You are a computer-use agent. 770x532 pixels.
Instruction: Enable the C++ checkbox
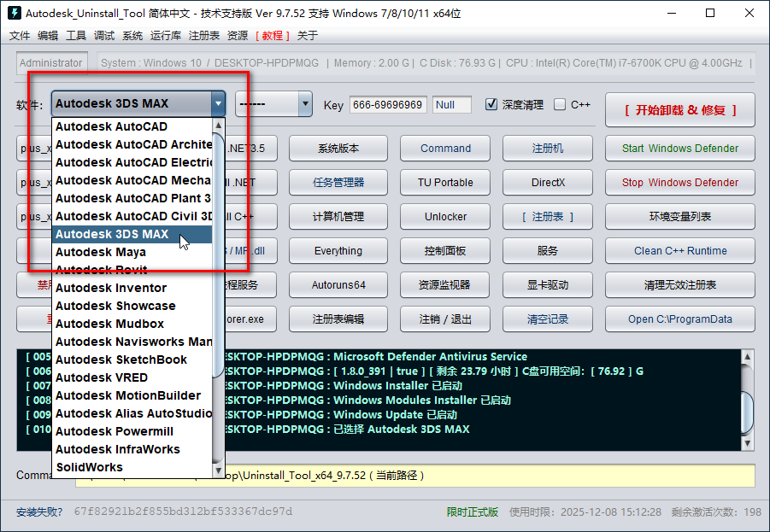point(560,104)
